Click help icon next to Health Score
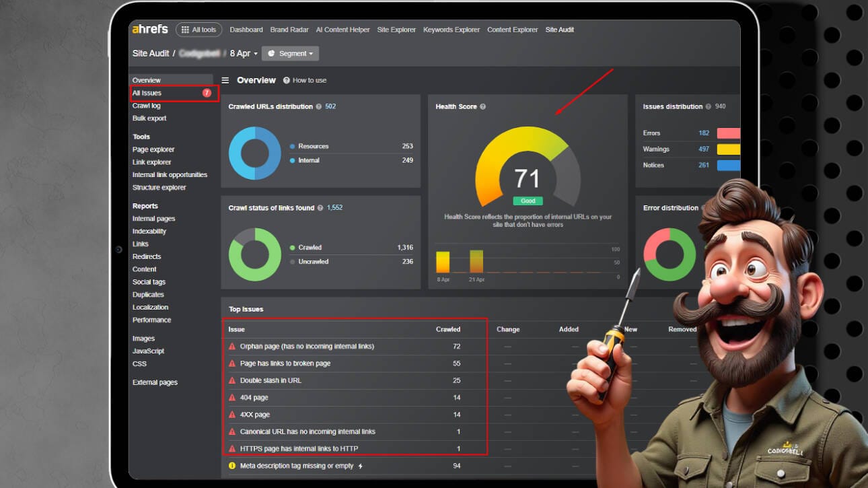Image resolution: width=868 pixels, height=488 pixels. [x=482, y=107]
